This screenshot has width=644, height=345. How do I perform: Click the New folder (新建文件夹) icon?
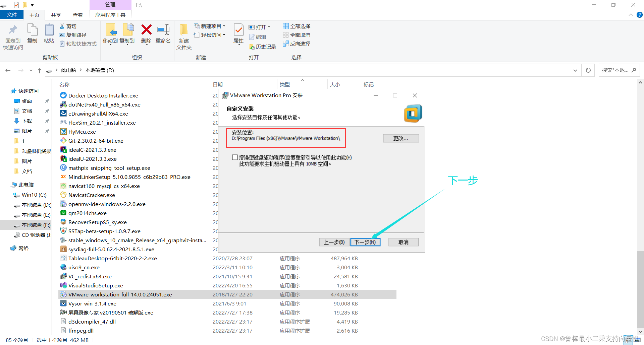click(183, 29)
